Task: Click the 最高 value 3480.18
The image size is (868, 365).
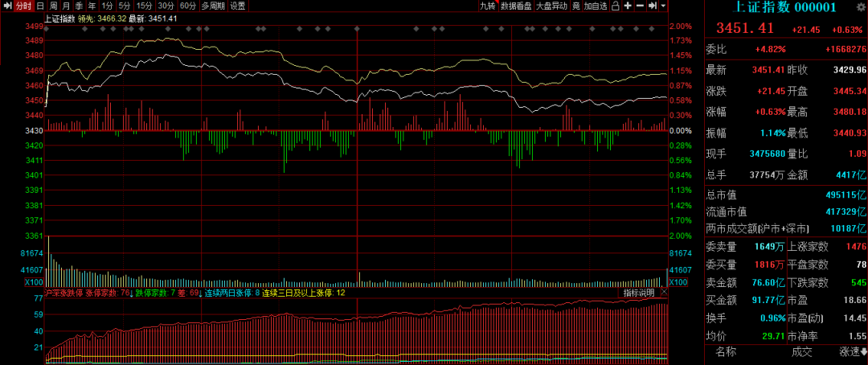Action: [850, 112]
